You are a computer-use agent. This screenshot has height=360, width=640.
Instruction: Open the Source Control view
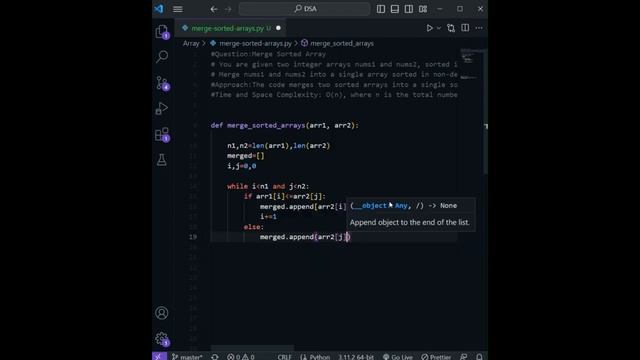click(x=162, y=83)
